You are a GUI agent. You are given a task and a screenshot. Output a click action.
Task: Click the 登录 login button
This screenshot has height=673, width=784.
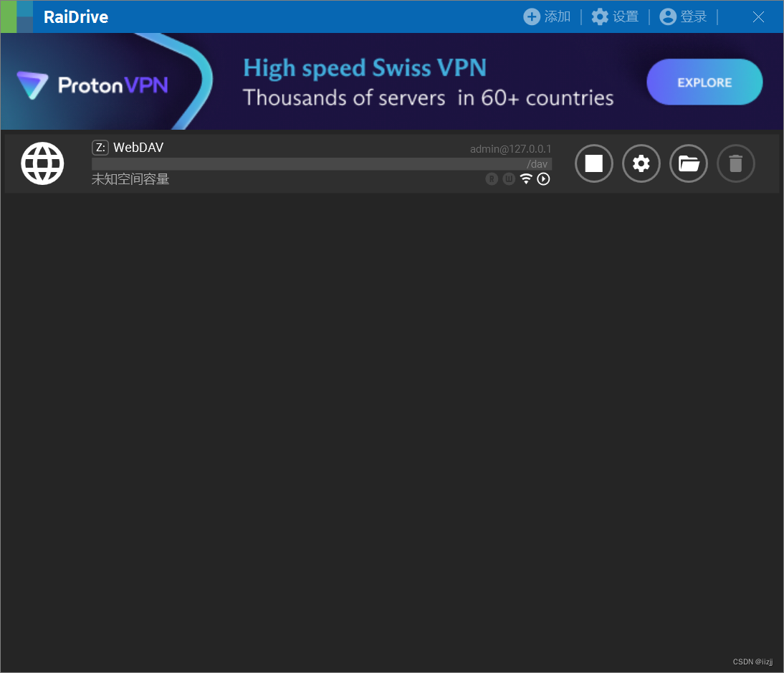tap(683, 16)
